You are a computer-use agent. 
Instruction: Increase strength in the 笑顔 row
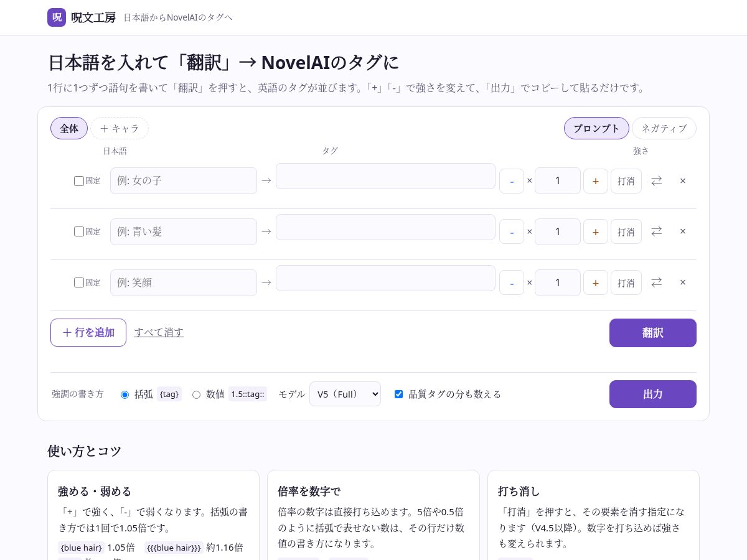point(596,282)
